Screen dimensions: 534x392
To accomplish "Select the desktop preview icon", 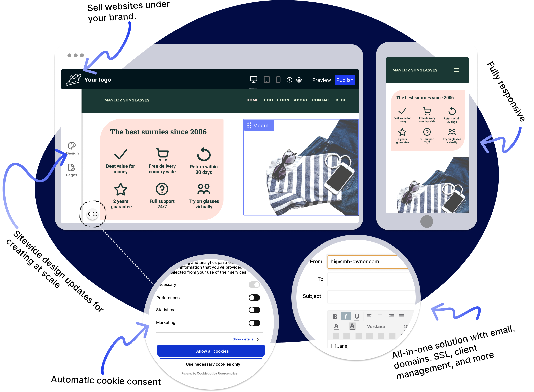I will point(253,80).
